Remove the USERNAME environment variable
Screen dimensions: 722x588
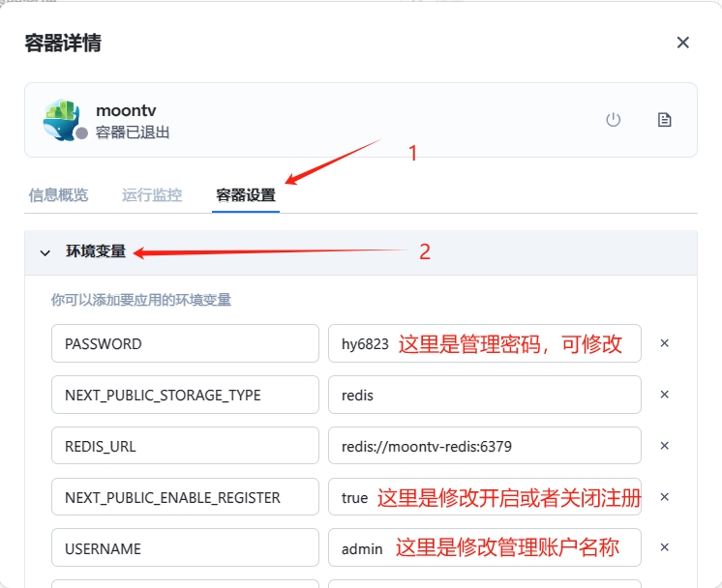664,547
